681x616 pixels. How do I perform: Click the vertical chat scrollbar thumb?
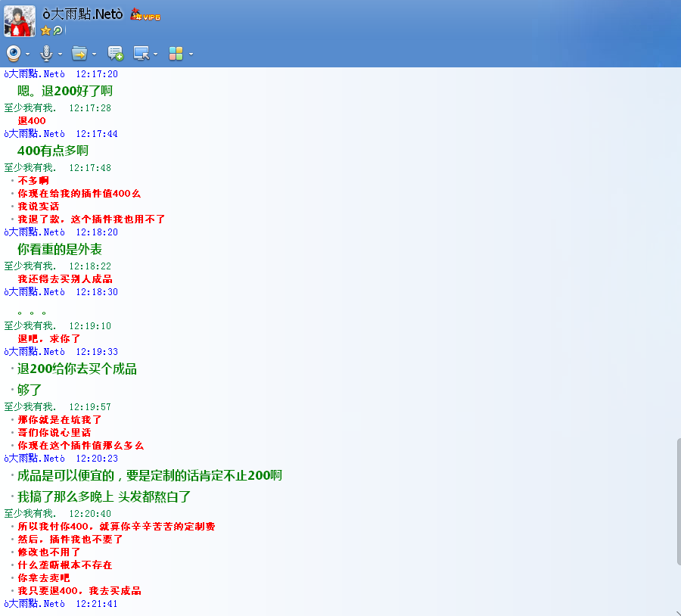(679, 502)
